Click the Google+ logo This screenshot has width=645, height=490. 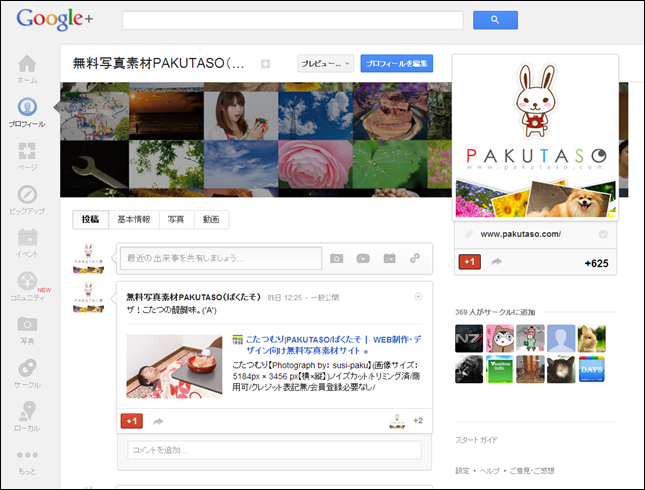55,19
